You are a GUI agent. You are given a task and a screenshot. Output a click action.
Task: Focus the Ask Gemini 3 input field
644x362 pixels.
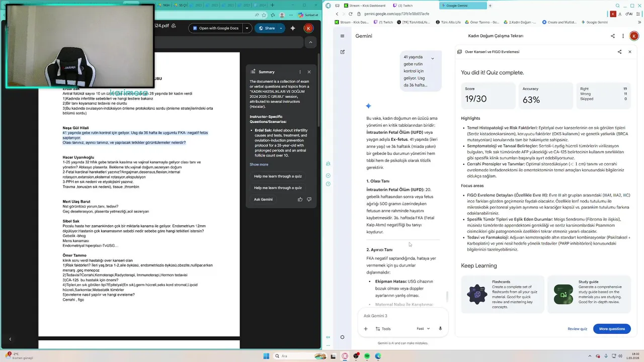click(x=403, y=316)
